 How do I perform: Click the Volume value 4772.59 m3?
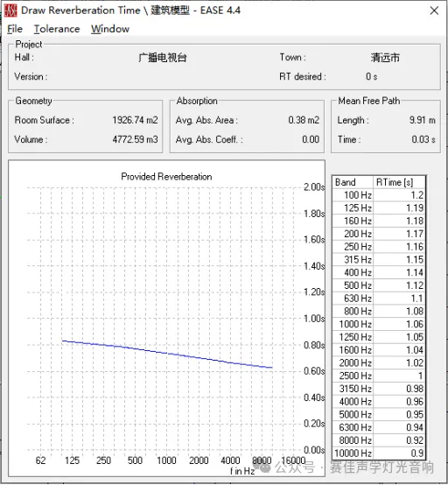tap(135, 139)
